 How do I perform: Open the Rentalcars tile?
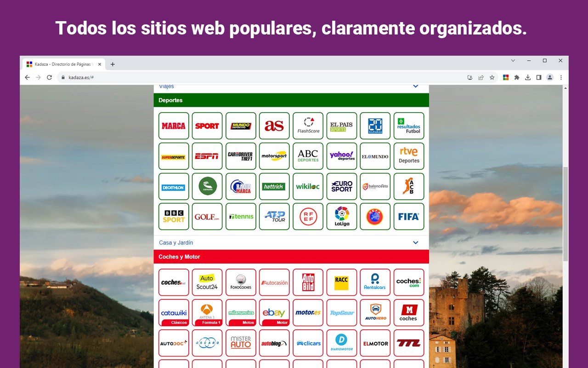coord(375,282)
